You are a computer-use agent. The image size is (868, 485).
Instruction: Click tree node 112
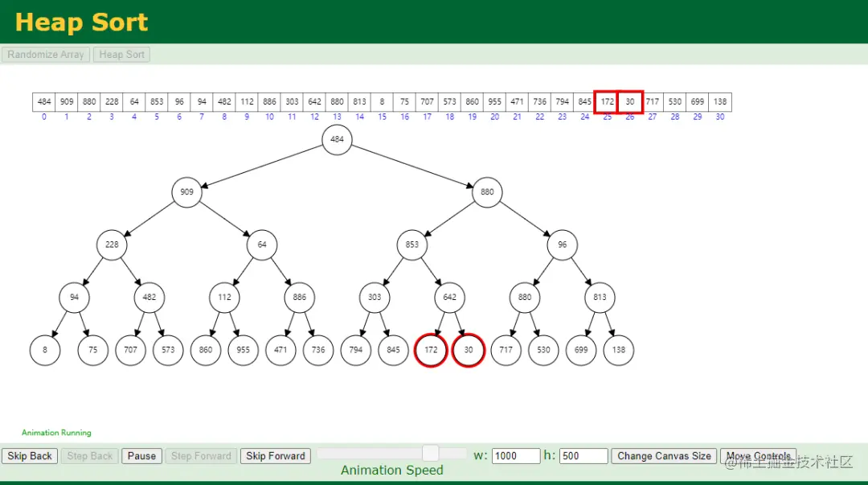click(x=224, y=297)
